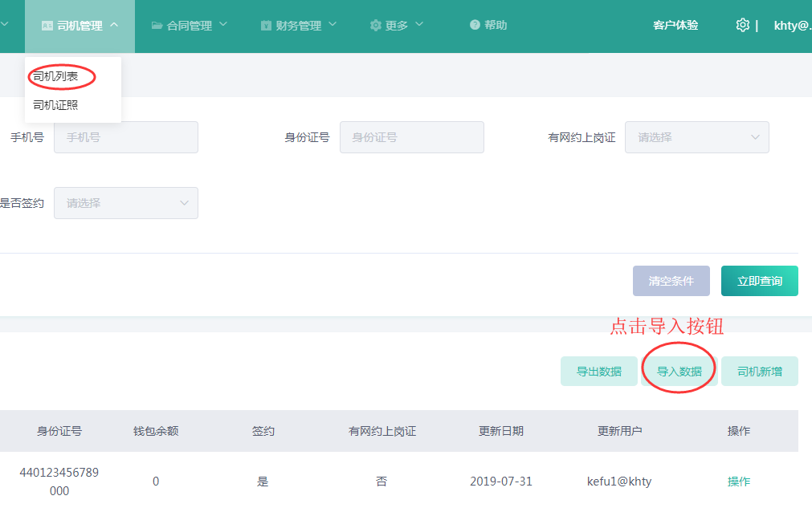The width and height of the screenshot is (812, 508).
Task: Click the help question mark icon
Action: pos(475,26)
